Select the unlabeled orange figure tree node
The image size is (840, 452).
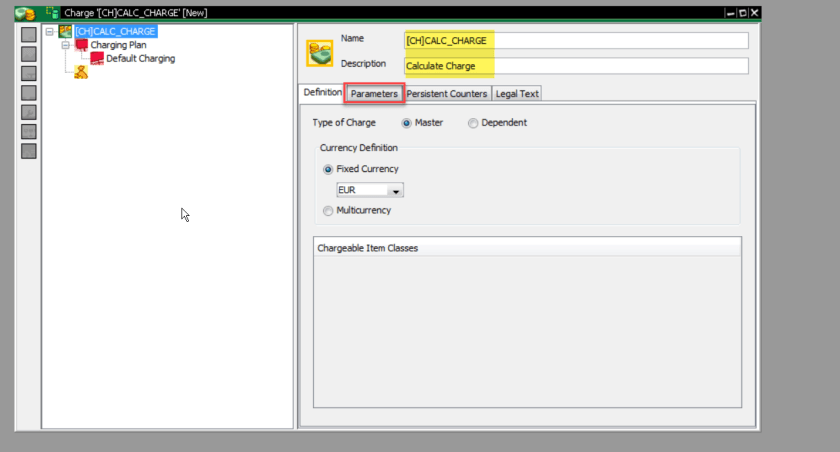point(81,72)
